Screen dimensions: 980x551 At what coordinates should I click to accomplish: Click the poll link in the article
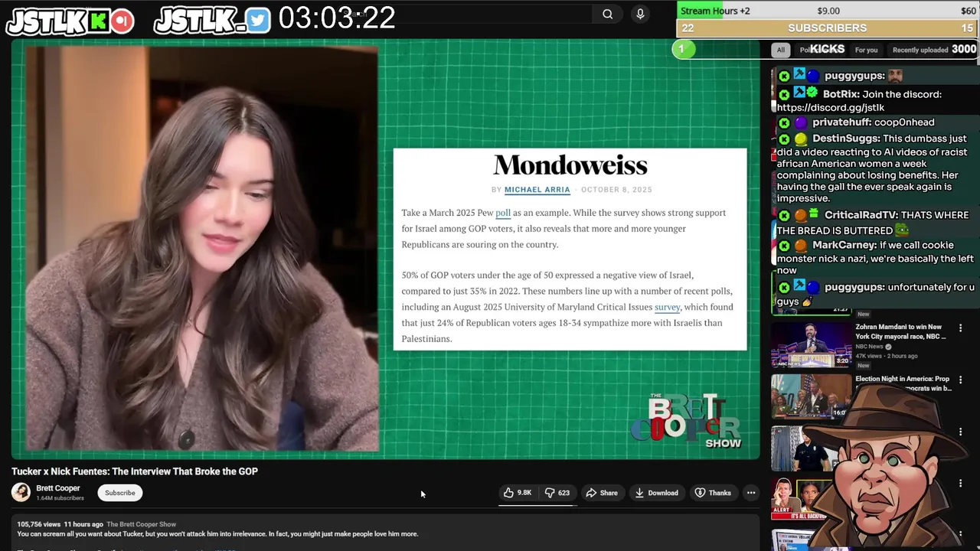coord(503,213)
